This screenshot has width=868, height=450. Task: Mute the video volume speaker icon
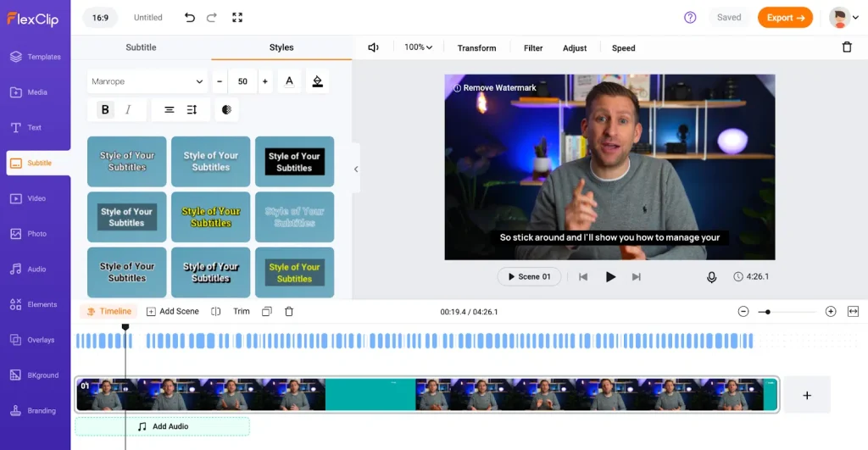pos(373,47)
